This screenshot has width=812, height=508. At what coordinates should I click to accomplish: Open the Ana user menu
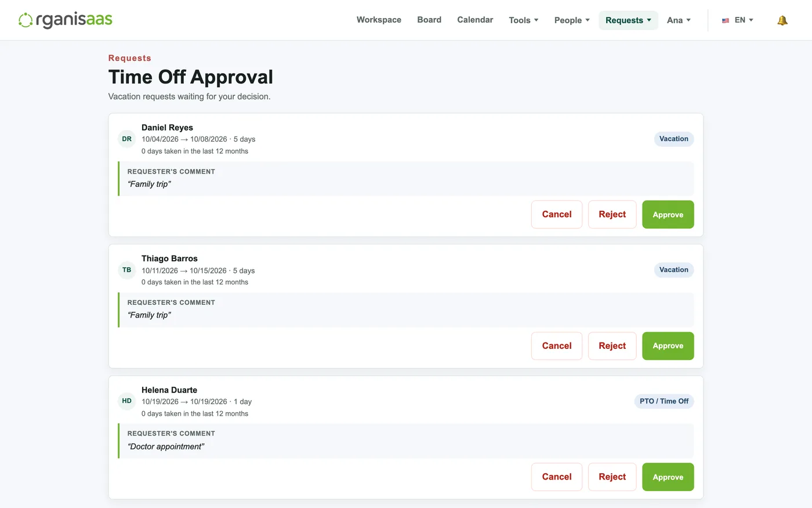[679, 20]
